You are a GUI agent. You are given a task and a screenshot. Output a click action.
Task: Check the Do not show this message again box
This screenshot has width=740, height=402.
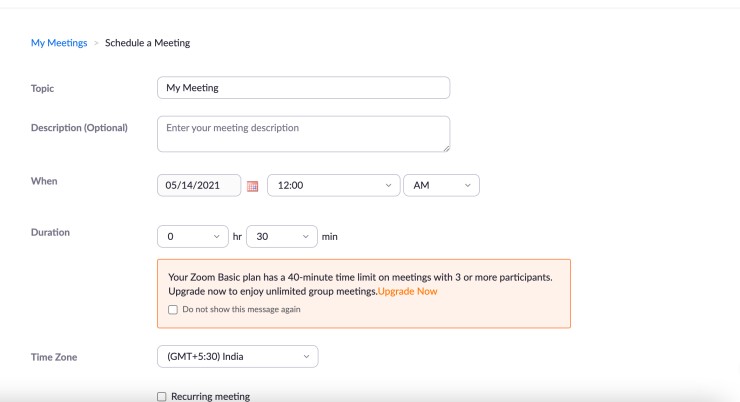click(173, 310)
